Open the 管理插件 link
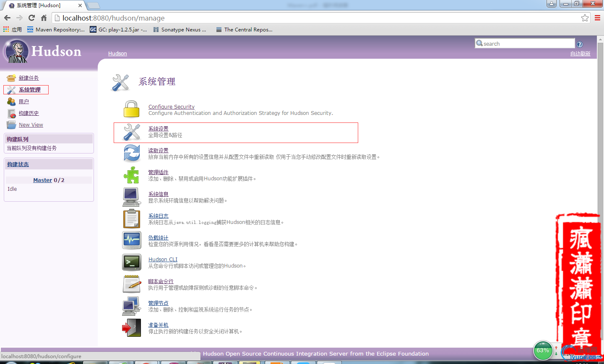Viewport: 604px width, 364px height. [x=158, y=172]
